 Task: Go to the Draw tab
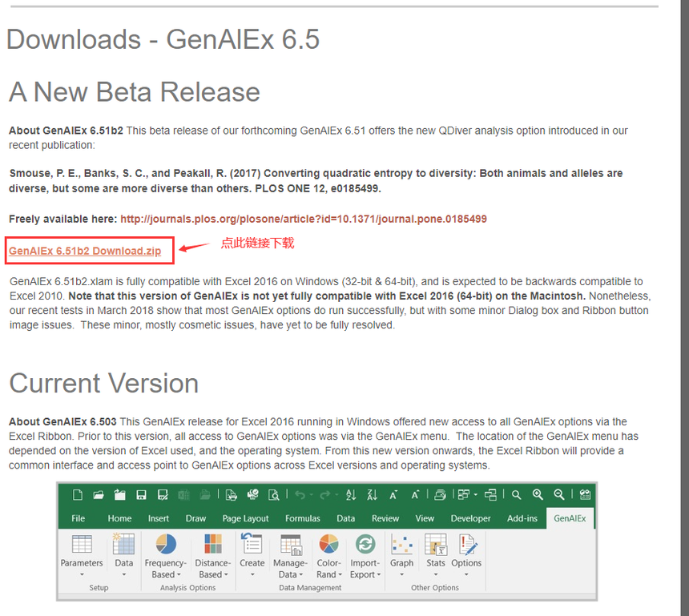point(195,518)
